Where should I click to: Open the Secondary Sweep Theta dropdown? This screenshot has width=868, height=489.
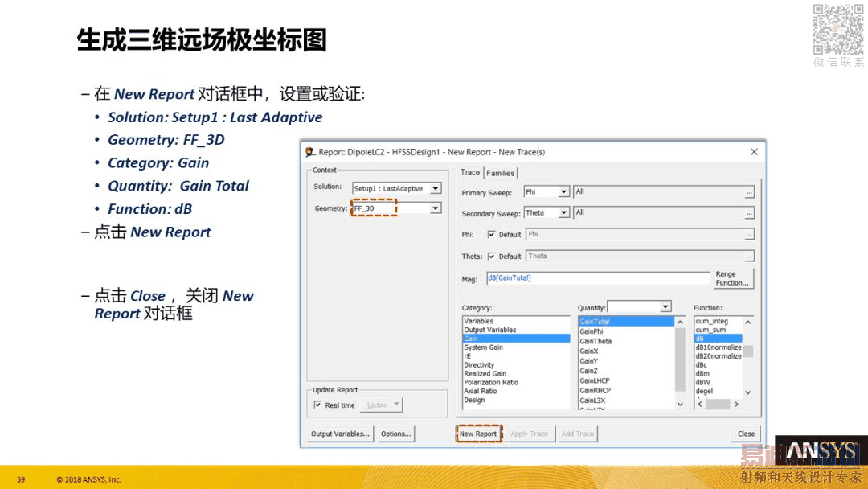click(x=563, y=212)
